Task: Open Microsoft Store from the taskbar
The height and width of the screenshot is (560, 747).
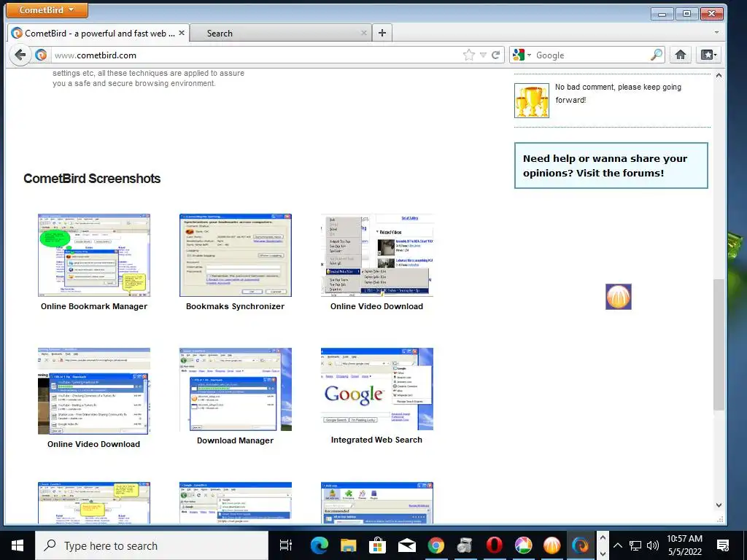Action: 377,545
